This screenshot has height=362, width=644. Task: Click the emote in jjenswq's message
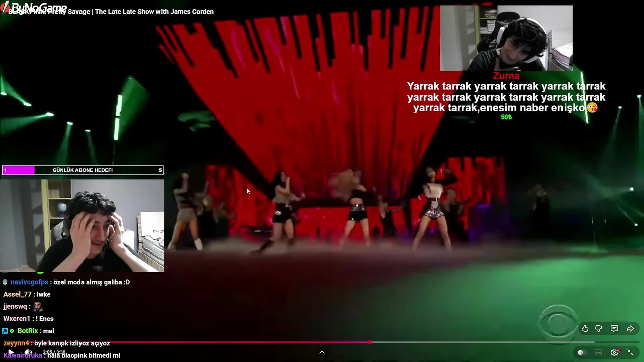38,306
